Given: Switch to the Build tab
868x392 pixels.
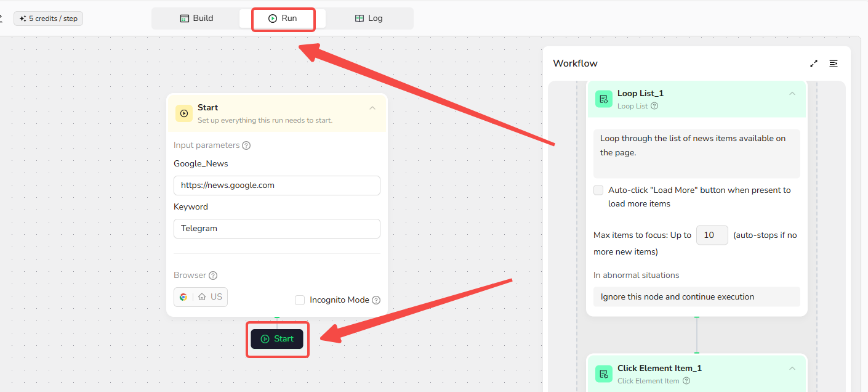Looking at the screenshot, I should tap(196, 18).
